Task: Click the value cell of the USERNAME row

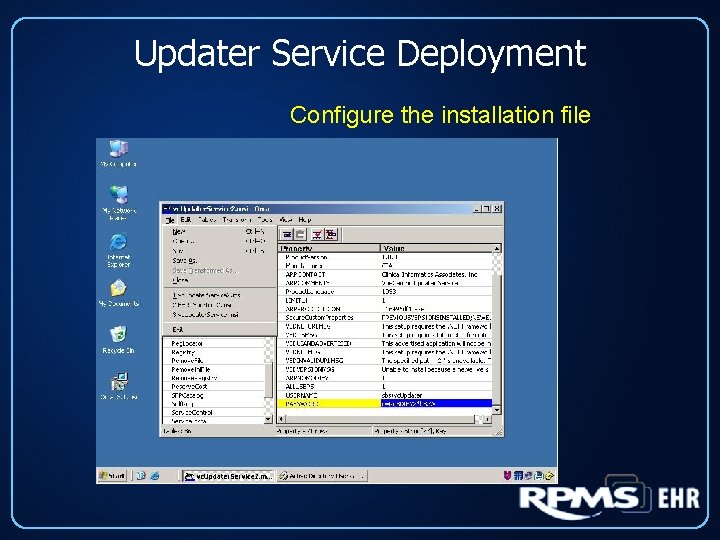Action: point(436,395)
